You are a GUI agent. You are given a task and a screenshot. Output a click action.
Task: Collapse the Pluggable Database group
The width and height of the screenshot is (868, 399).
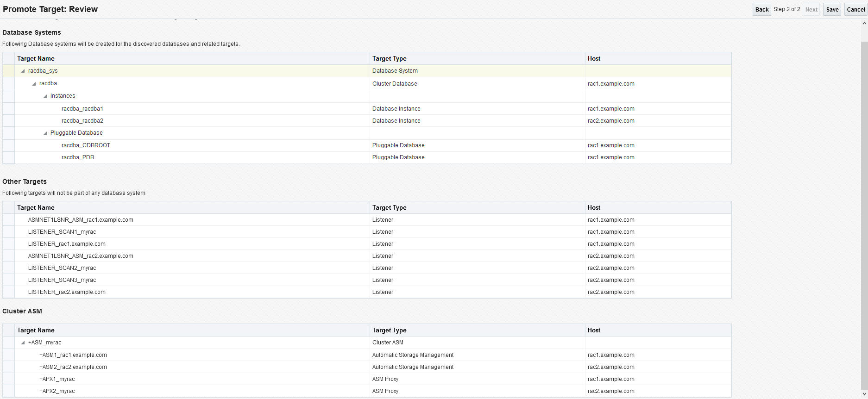(x=45, y=133)
